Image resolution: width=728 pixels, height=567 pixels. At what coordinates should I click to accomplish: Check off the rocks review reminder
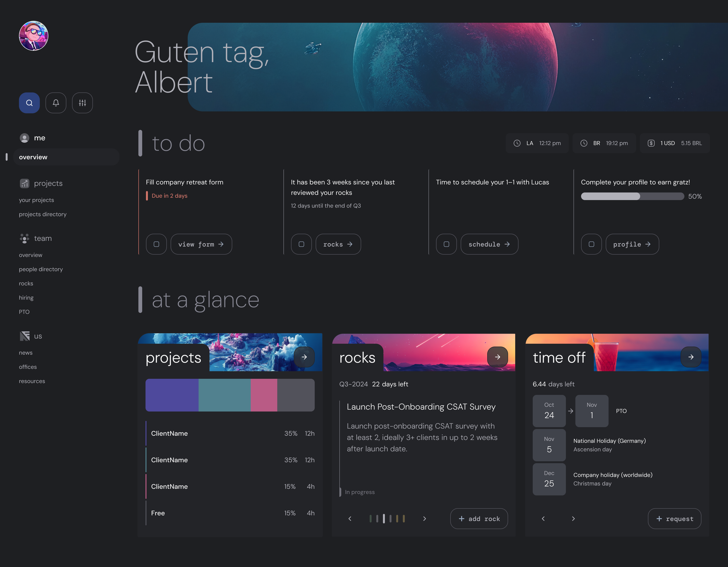pos(301,244)
